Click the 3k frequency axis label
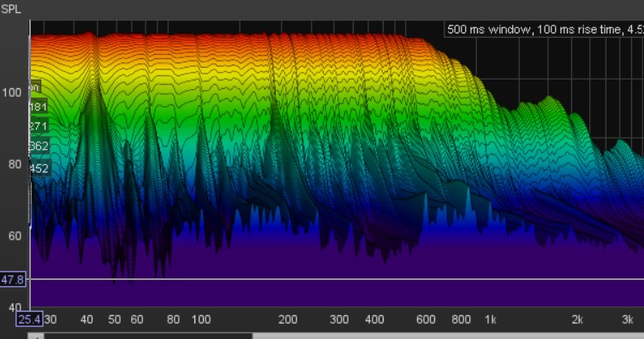Image resolution: width=644 pixels, height=339 pixels. (x=627, y=319)
